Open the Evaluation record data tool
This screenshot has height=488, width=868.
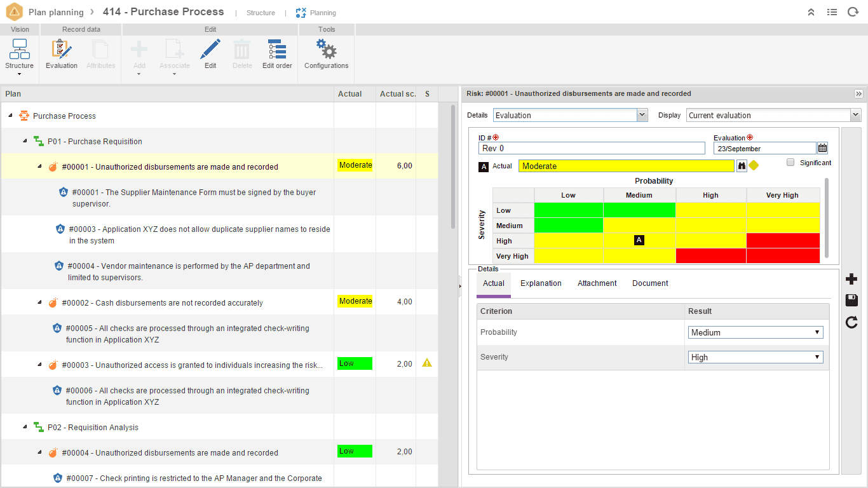(x=62, y=54)
